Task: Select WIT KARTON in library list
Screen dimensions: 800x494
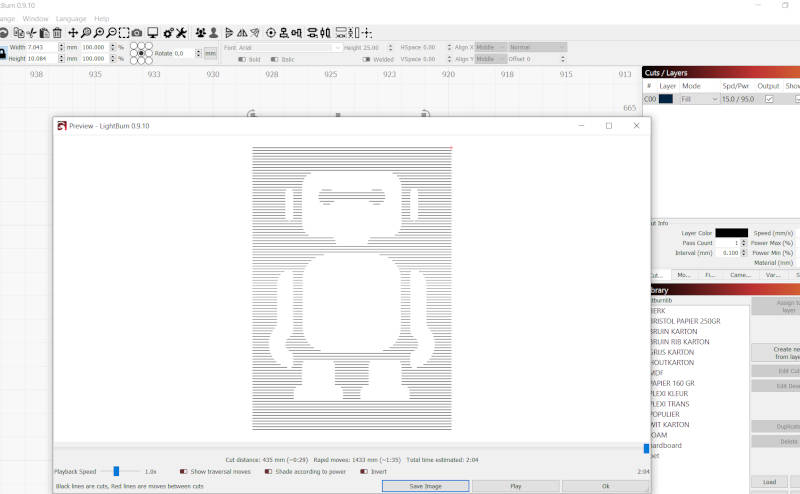Action: pos(669,425)
